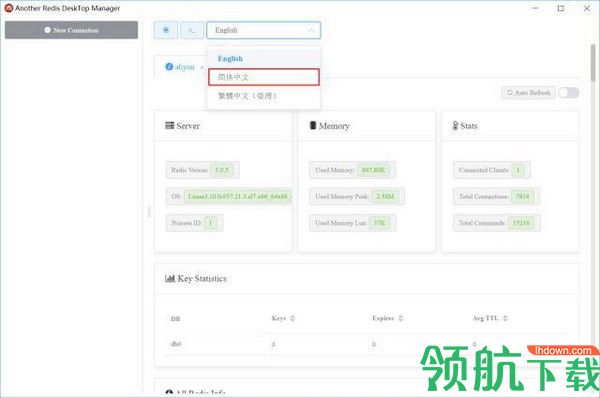Click the sidebar resize handle

[x=149, y=212]
